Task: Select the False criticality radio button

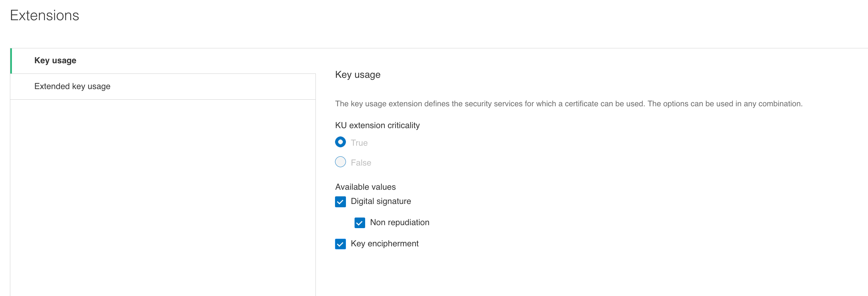Action: 340,162
